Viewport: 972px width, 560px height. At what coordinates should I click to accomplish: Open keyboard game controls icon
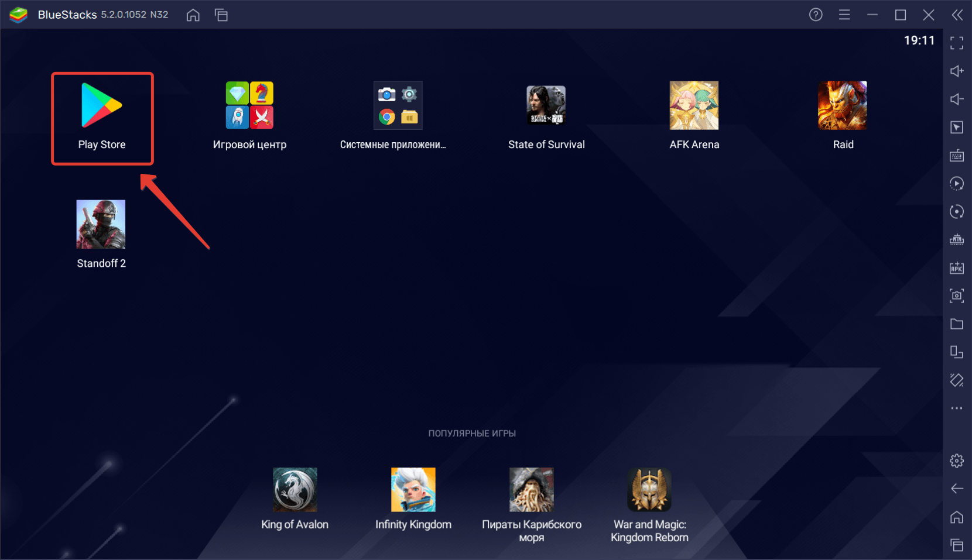click(957, 155)
